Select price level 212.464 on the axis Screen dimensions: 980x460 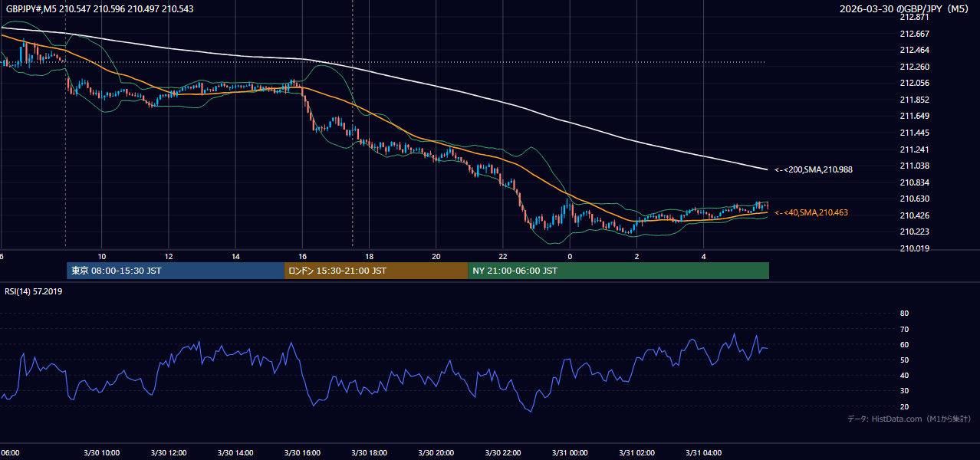pos(914,50)
